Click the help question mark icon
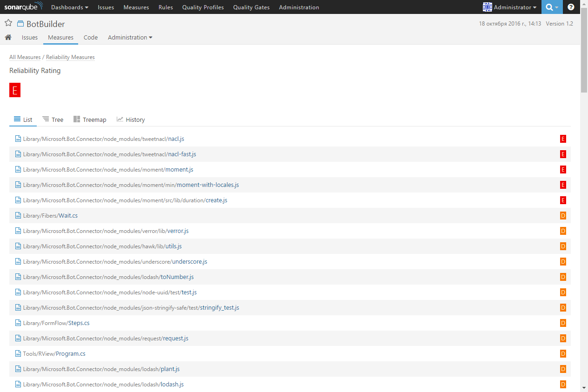Image resolution: width=588 pixels, height=392 pixels. 571,7
